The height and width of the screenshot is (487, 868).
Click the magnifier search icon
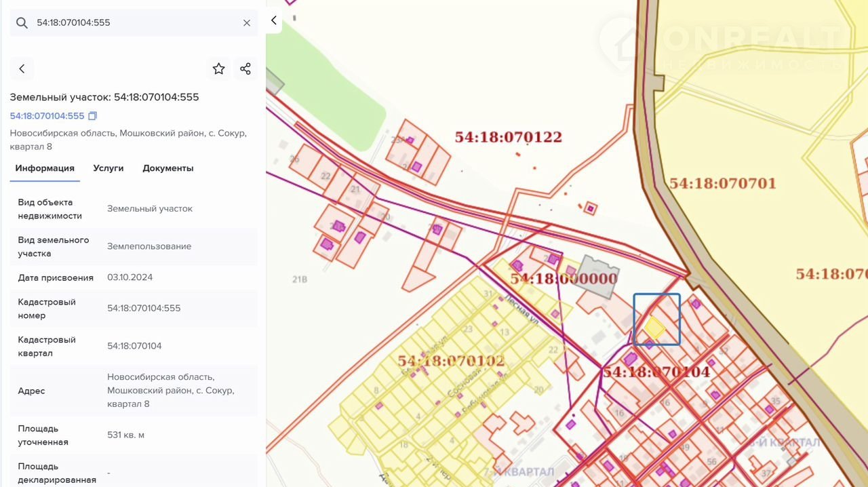click(22, 23)
